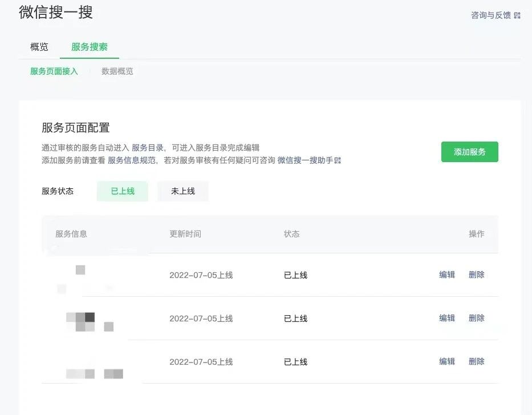This screenshot has height=415, width=532.
Task: Click the 操作 column header
Action: point(476,234)
